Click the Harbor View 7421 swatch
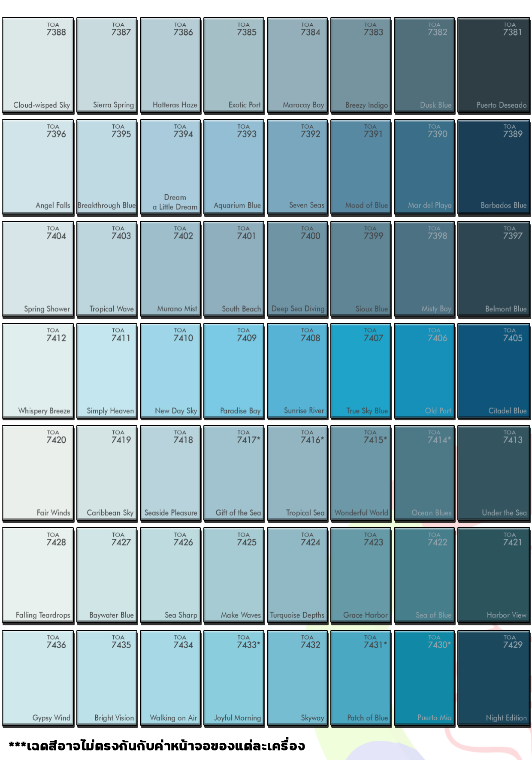The height and width of the screenshot is (760, 532). [x=494, y=575]
